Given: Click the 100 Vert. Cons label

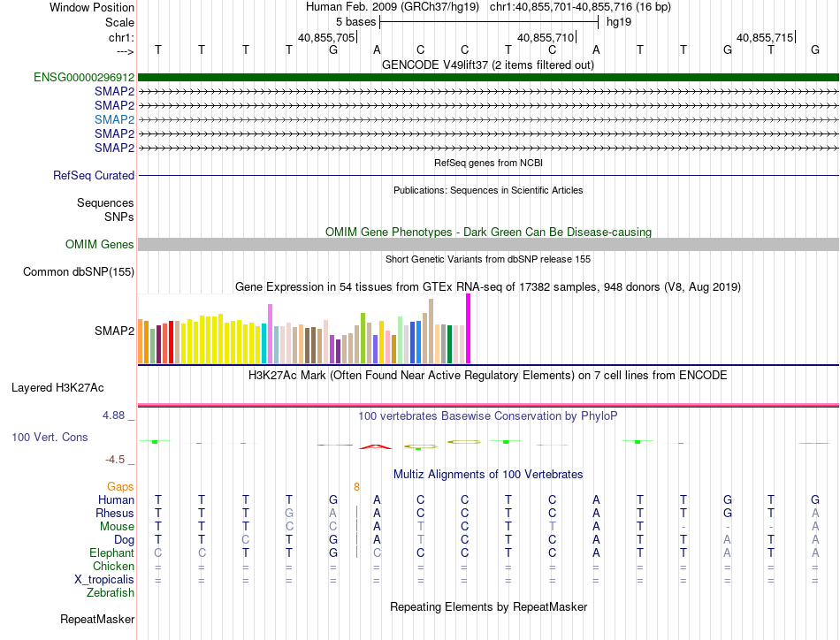Looking at the screenshot, I should click(50, 437).
